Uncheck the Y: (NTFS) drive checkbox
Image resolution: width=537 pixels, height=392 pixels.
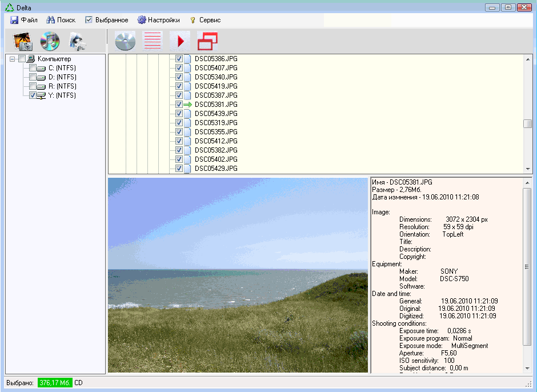[33, 95]
